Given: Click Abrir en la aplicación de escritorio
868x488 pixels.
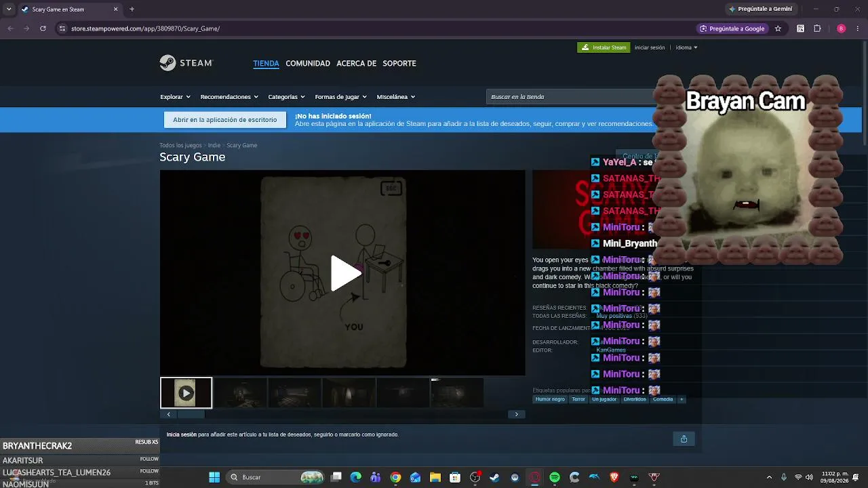Looking at the screenshot, I should [x=225, y=120].
